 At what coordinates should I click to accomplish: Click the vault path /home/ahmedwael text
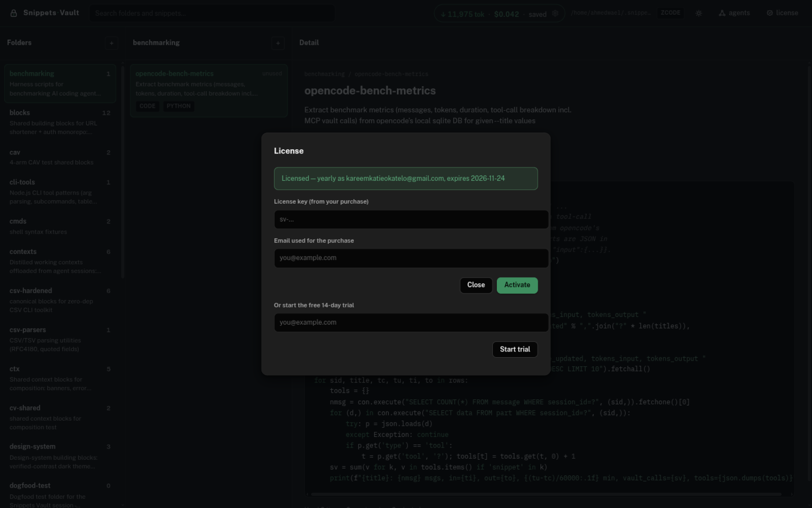tap(611, 13)
